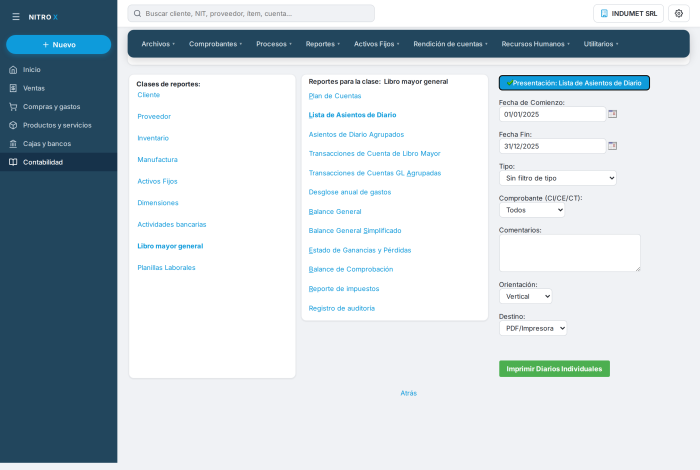The width and height of the screenshot is (700, 470).
Task: Open the Plan de Cuentas report
Action: tap(335, 96)
